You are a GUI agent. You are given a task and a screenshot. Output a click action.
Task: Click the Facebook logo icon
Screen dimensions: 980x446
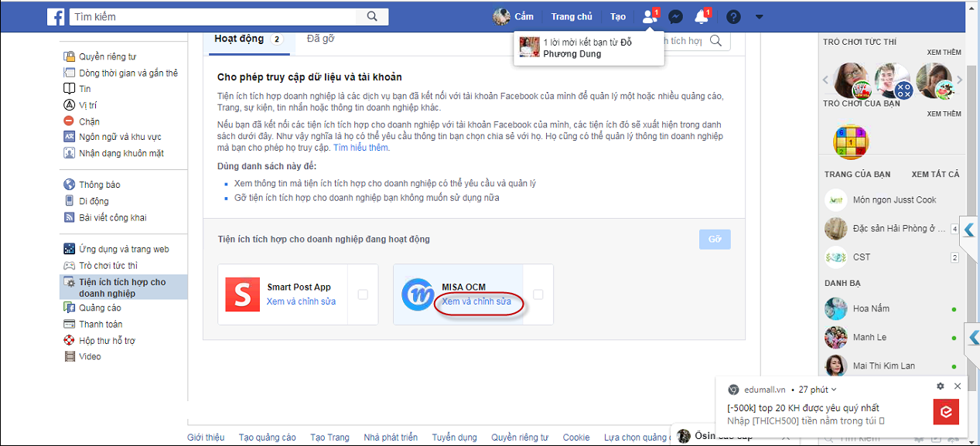point(56,16)
